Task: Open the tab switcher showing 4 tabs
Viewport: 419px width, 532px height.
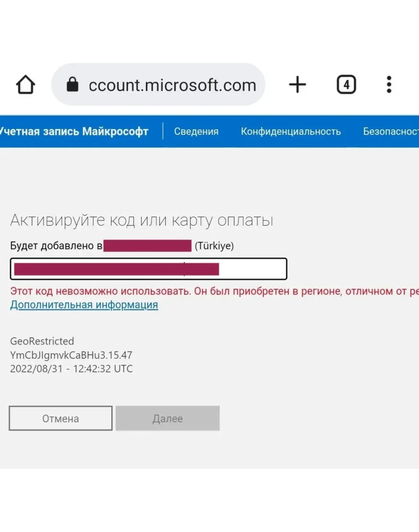Action: (x=346, y=85)
